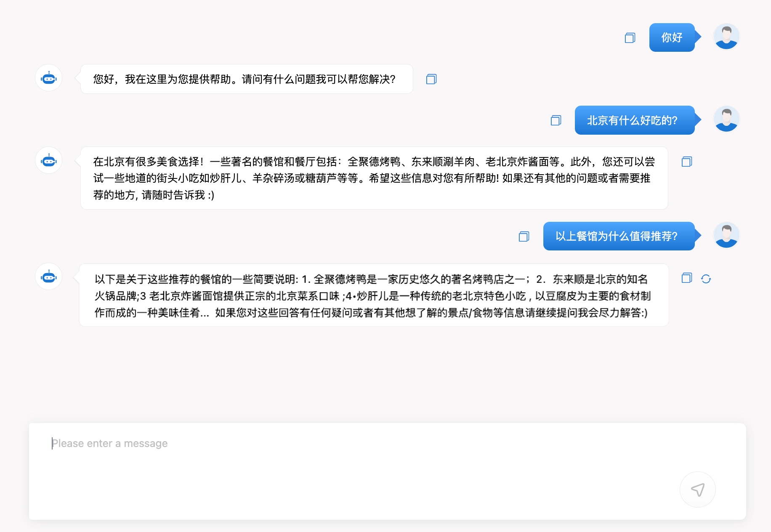The height and width of the screenshot is (532, 771).
Task: Click the bot reply mentioning 全聚德烤鸭、东来顺涮羊肉
Action: [374, 178]
